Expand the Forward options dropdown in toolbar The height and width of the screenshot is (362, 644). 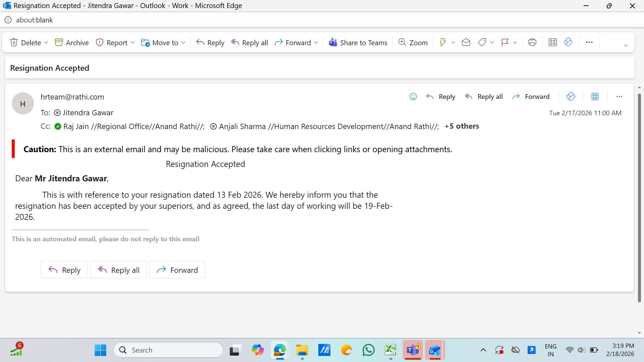click(x=316, y=43)
